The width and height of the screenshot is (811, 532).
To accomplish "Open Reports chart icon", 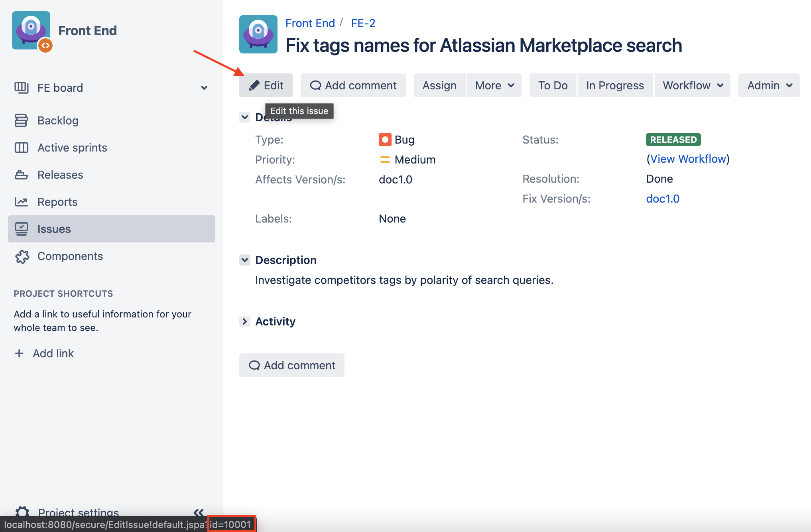I will tap(21, 202).
